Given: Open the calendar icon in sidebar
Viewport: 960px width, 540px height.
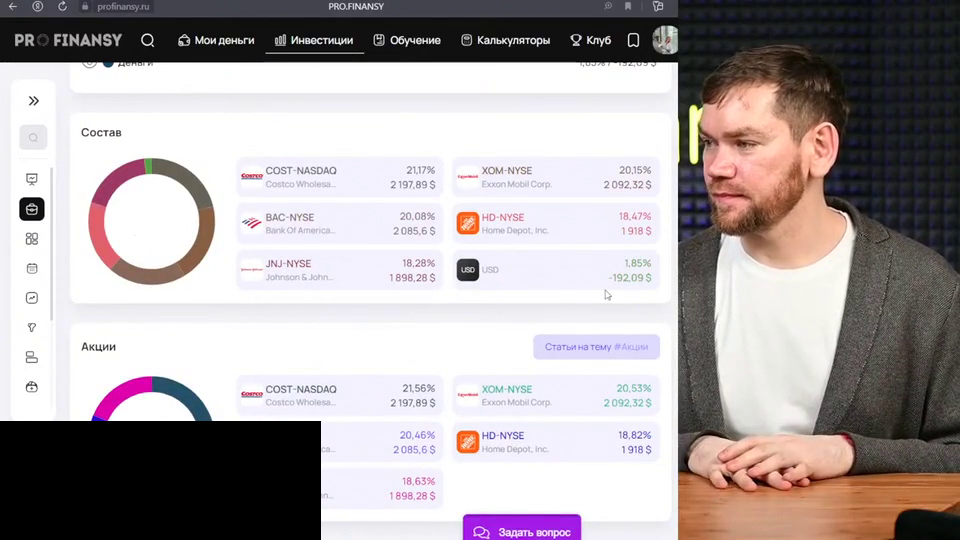Looking at the screenshot, I should pyautogui.click(x=32, y=268).
